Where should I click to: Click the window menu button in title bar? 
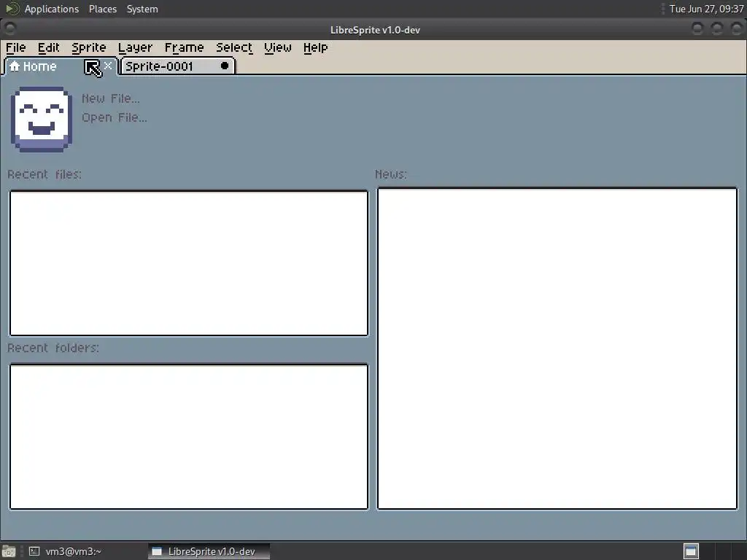pyautogui.click(x=9, y=29)
